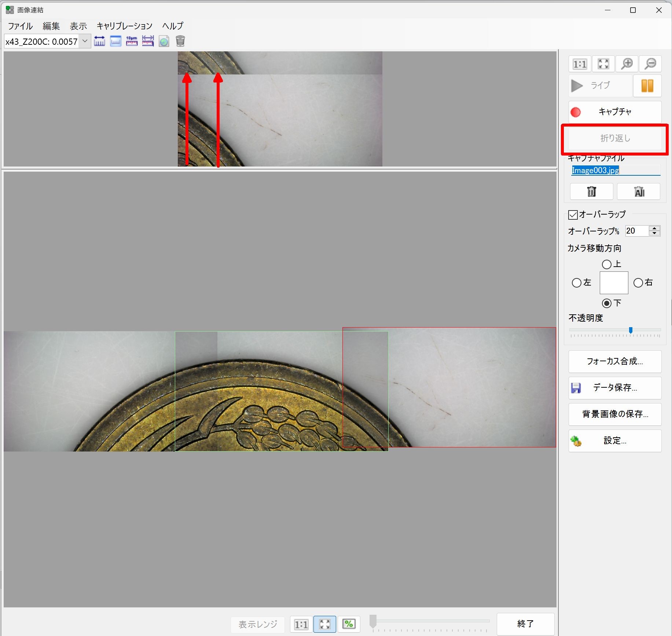Screen dimensions: 672x636
Task: Open the x43_Z200C calibration dropdown
Action: (x=85, y=41)
